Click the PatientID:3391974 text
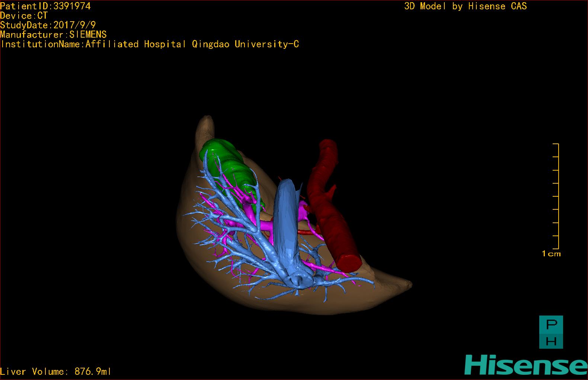The height and width of the screenshot is (380, 588). point(45,6)
